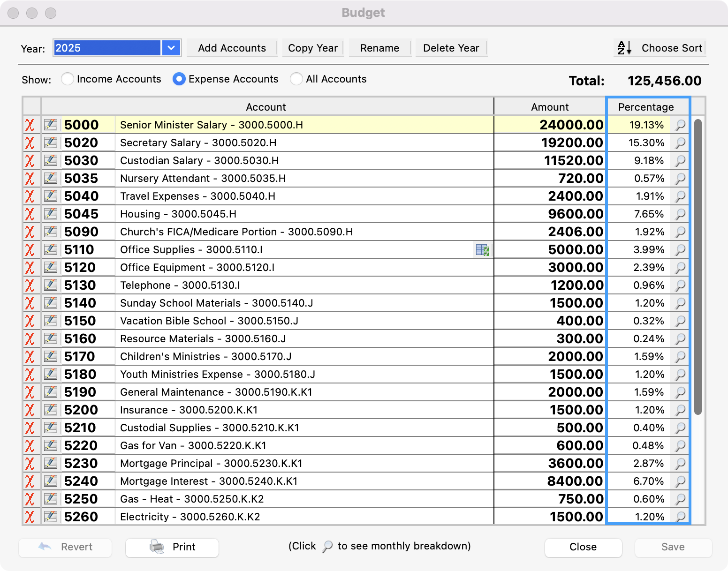728x571 pixels.
Task: Choose the Expense Accounts option
Action: point(179,79)
